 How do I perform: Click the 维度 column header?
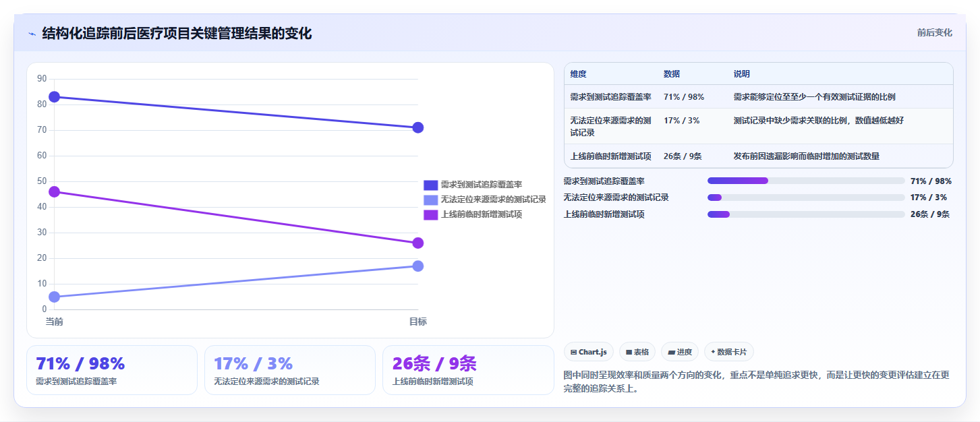tap(578, 74)
